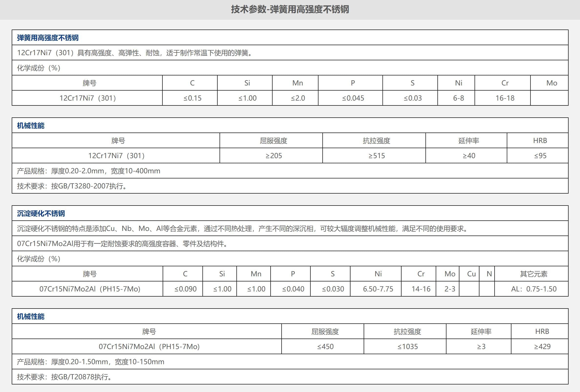Click the 弹簧用高强度不锈钢 section heading
This screenshot has width=580, height=392.
pyautogui.click(x=48, y=38)
